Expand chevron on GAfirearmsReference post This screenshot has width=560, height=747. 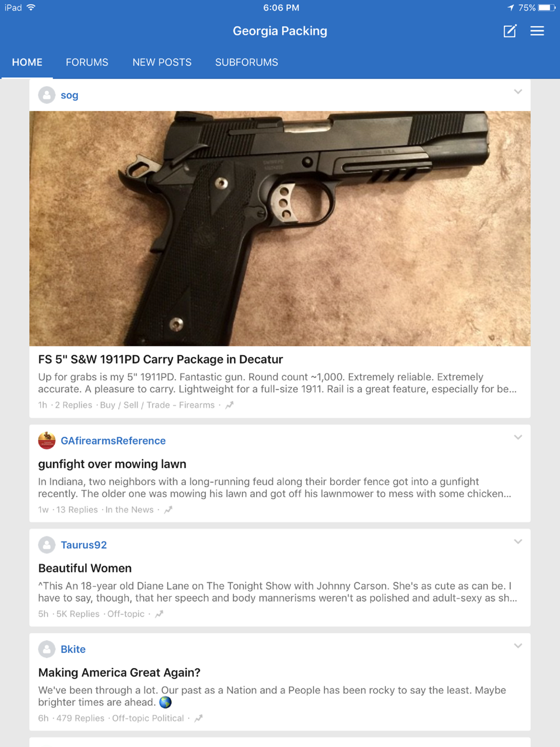pos(518,437)
